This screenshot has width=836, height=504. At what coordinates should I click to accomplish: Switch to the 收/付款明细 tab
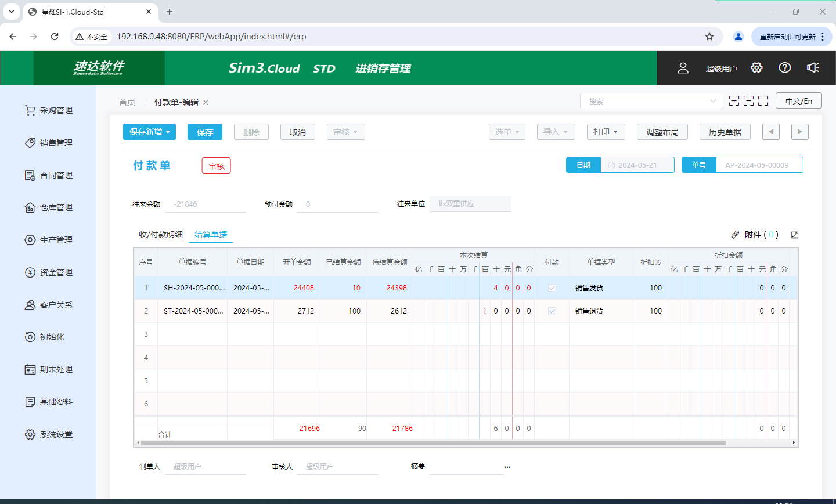pyautogui.click(x=161, y=235)
